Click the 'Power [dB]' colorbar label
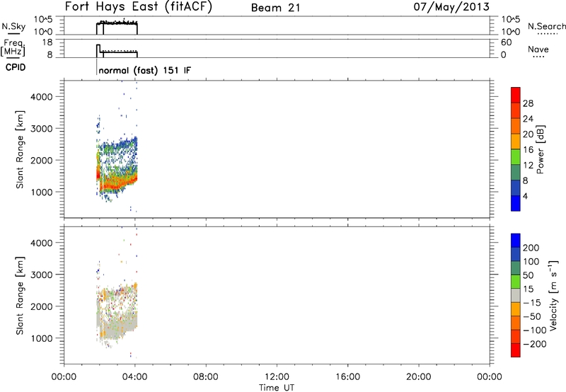 (541, 149)
